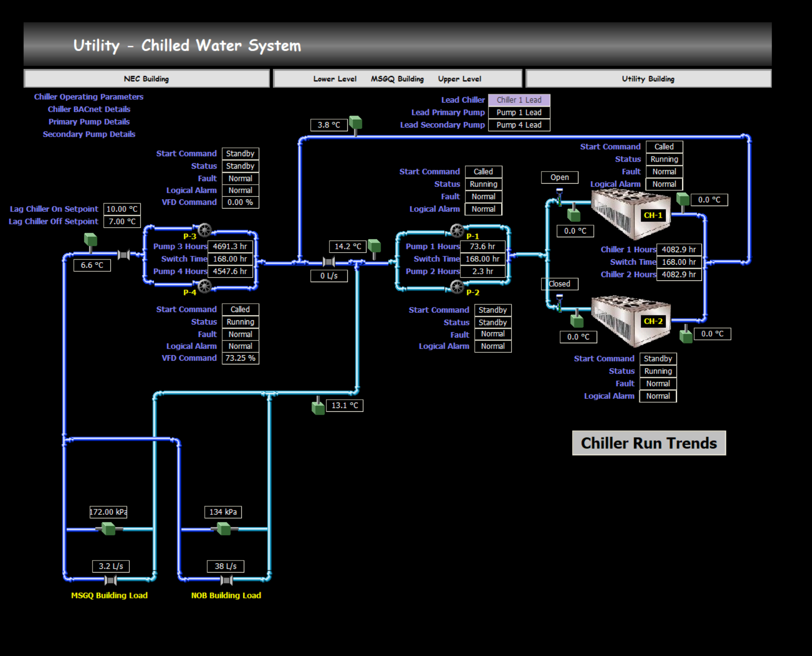The height and width of the screenshot is (656, 812).
Task: Click the Chiller Run Trends button
Action: (649, 443)
